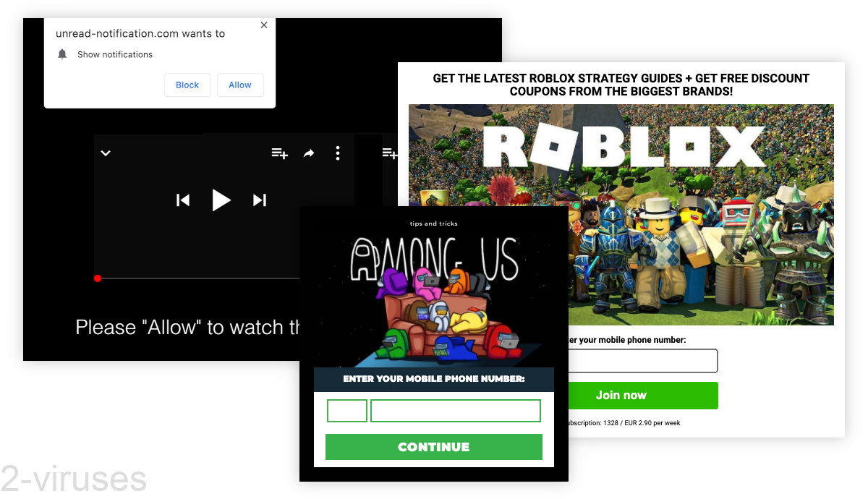Click the Roblox banner image

(x=621, y=215)
